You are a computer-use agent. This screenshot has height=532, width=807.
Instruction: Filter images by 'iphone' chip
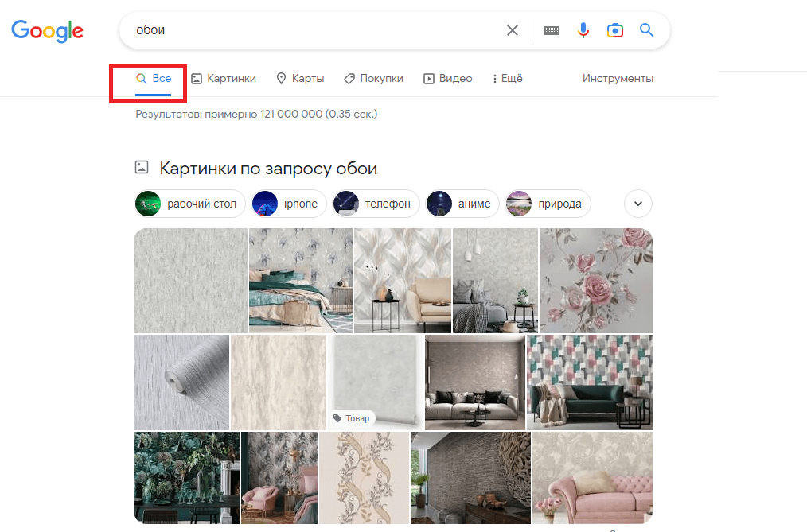(x=289, y=204)
